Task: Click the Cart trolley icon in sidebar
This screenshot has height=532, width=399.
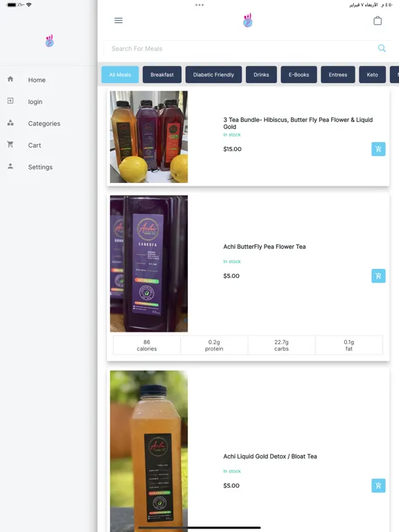Action: point(10,145)
